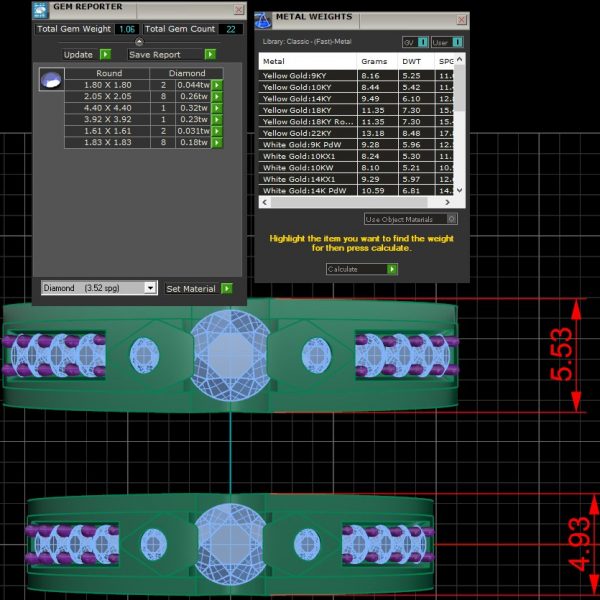This screenshot has height=600, width=600.
Task: Click the Calculate button
Action: (x=362, y=269)
